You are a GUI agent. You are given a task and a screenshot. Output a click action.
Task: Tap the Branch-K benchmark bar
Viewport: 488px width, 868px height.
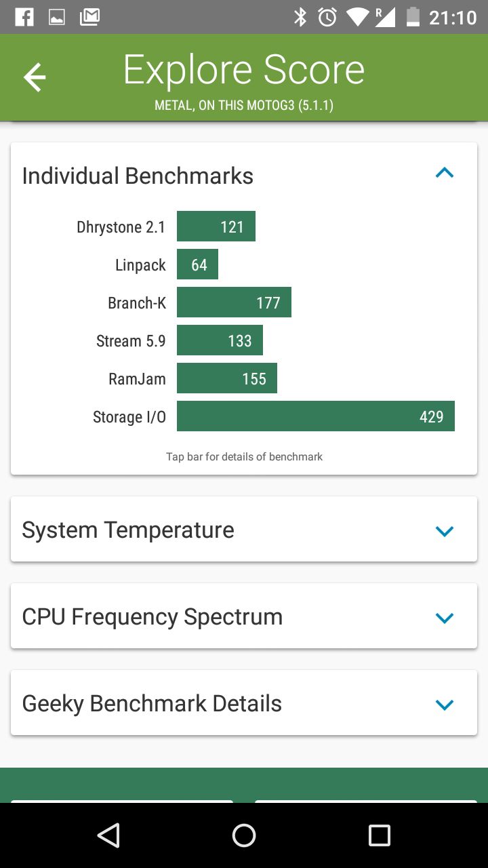(x=234, y=302)
